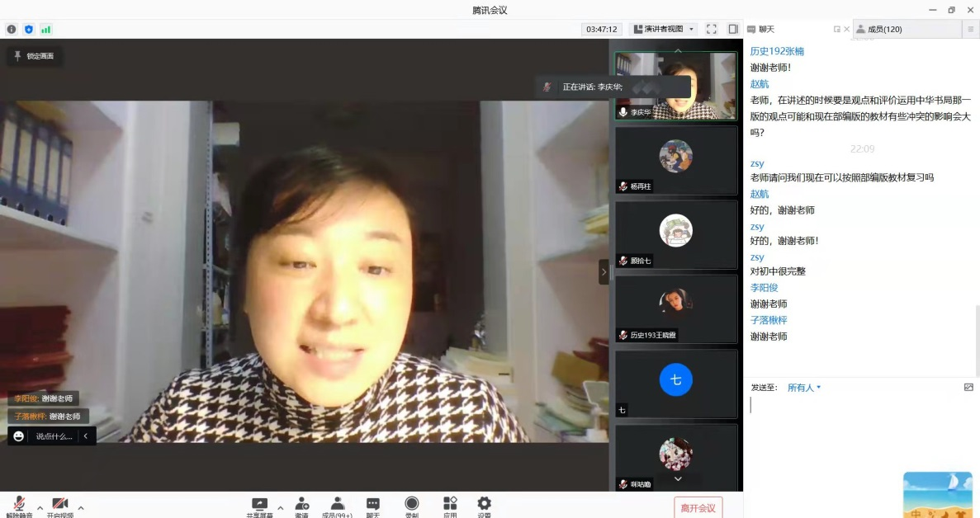Open meeting settings gear
The width and height of the screenshot is (980, 518).
click(484, 506)
